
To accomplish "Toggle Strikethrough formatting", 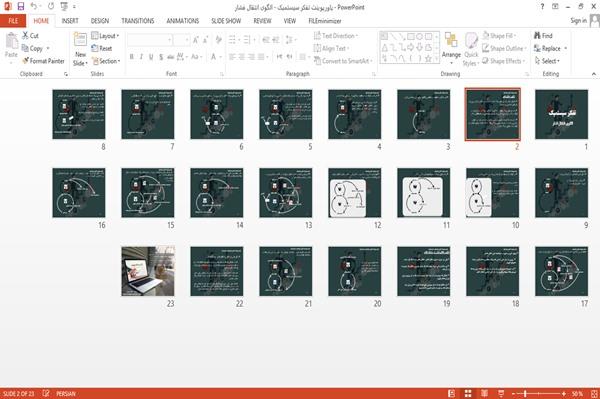I will click(171, 57).
